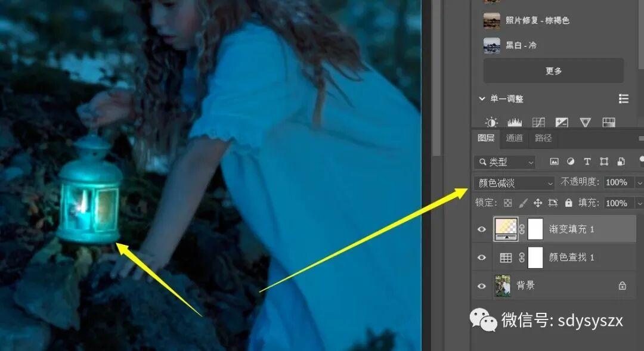Filter layers by shape layers

603,161
